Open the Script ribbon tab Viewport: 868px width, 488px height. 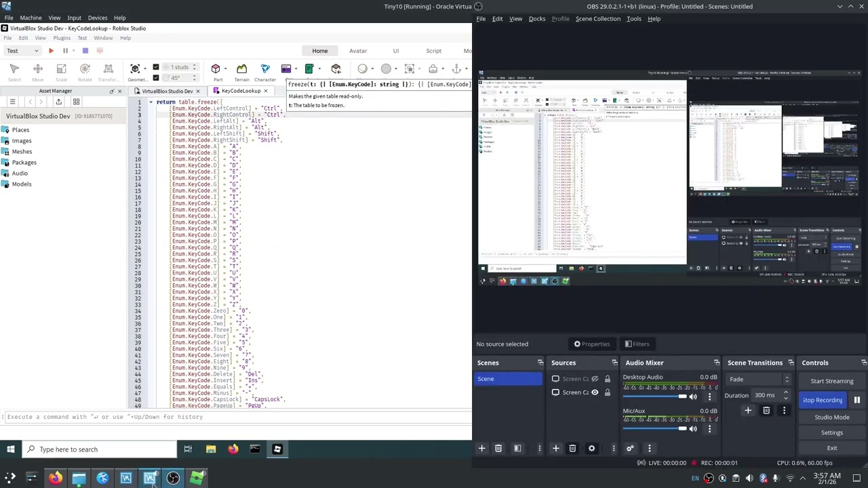[x=433, y=51]
